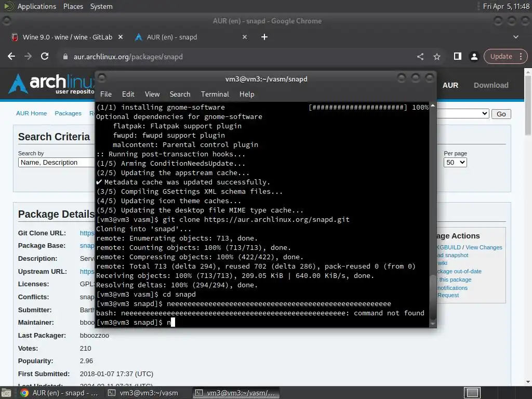
Task: Open the terminal Terminal menu
Action: [x=215, y=94]
